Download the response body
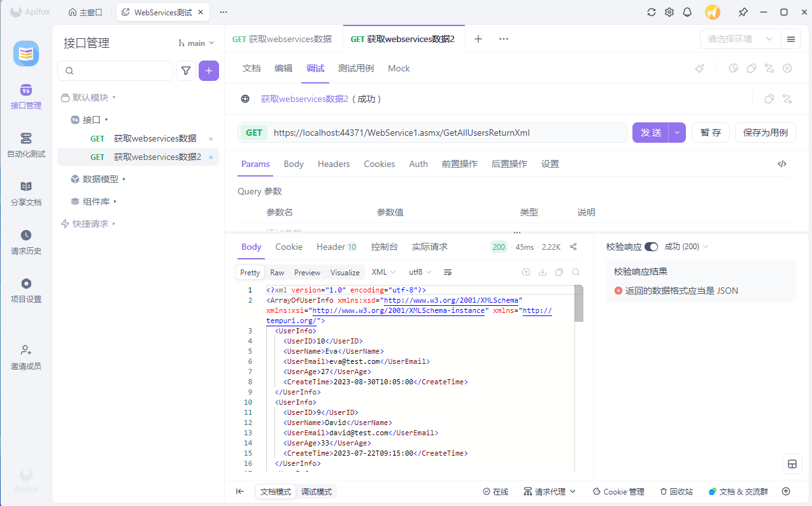 point(543,272)
